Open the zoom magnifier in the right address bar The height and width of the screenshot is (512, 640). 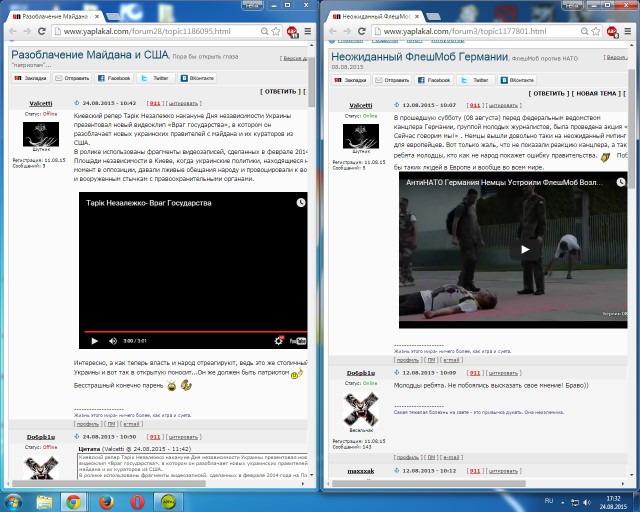tap(584, 31)
